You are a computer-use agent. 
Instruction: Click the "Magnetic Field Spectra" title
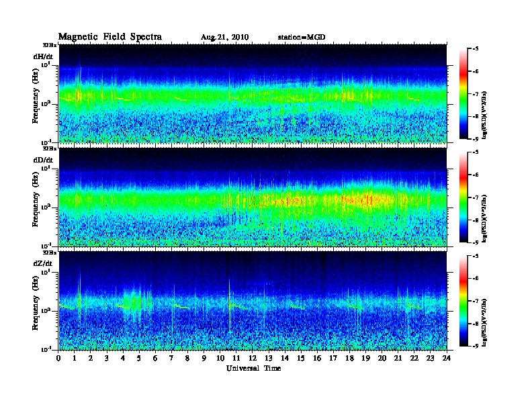110,37
